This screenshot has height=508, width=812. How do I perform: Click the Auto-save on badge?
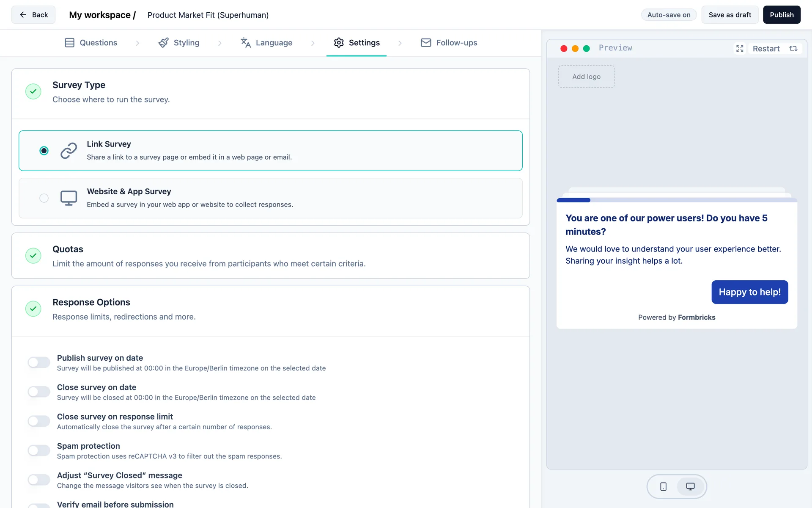pyautogui.click(x=669, y=15)
